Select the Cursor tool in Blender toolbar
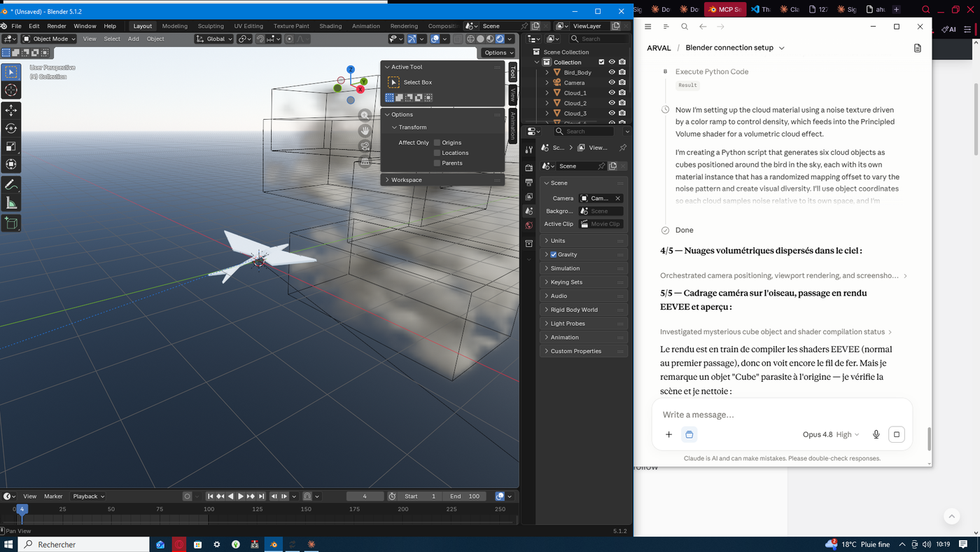The image size is (980, 552). 11,90
